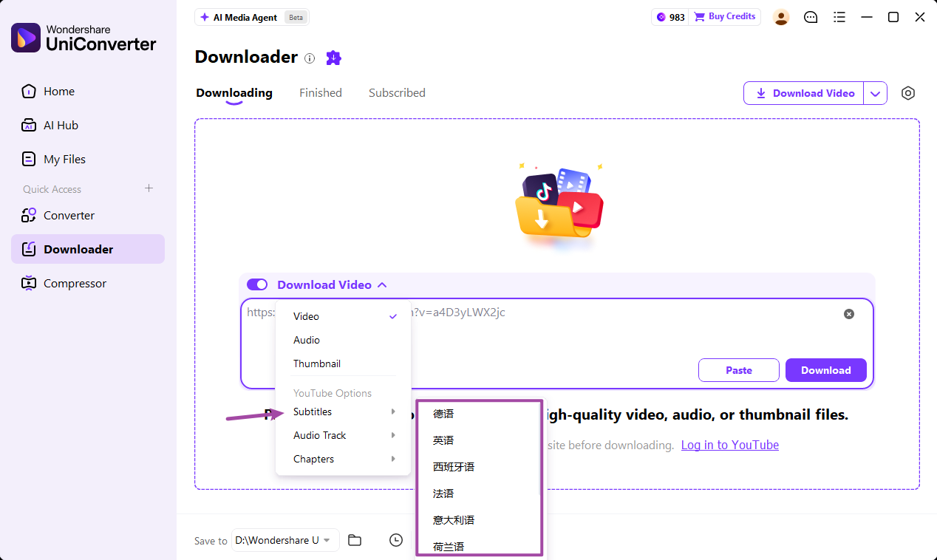Open the scheduled task clock icon
This screenshot has width=937, height=560.
click(396, 540)
